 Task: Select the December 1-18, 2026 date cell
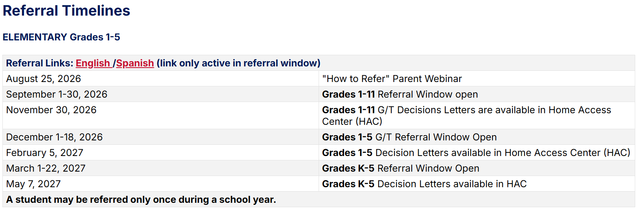point(161,137)
